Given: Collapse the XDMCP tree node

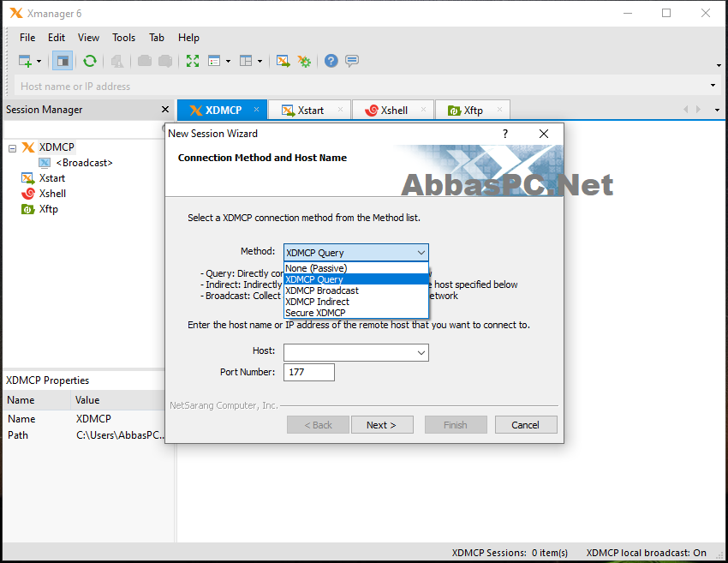Looking at the screenshot, I should (13, 148).
